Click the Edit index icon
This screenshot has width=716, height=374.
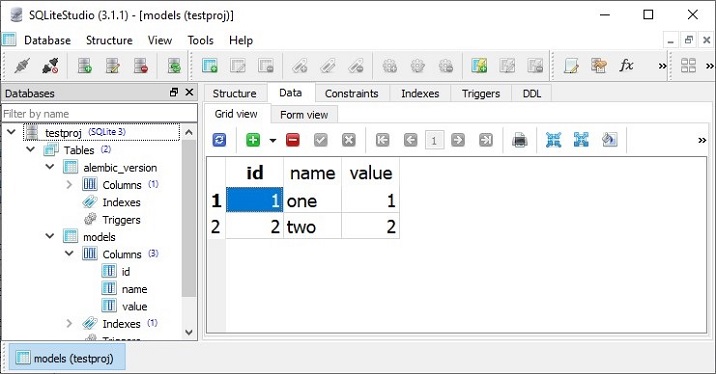328,66
